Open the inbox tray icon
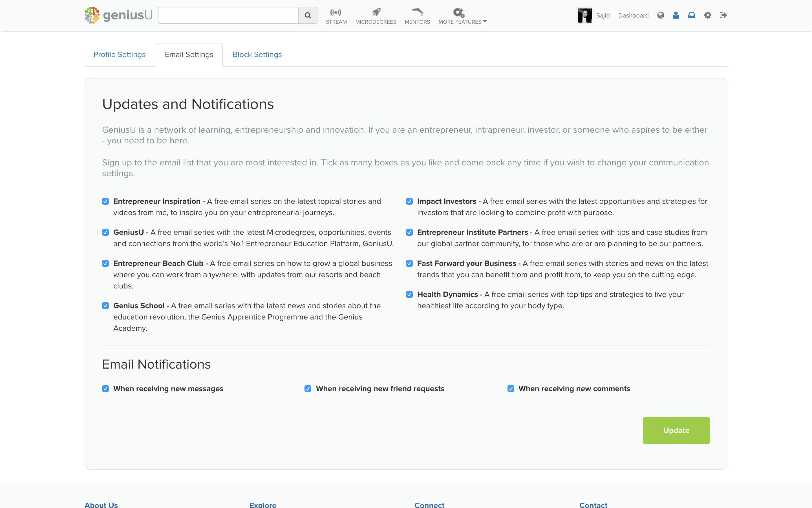 tap(692, 15)
